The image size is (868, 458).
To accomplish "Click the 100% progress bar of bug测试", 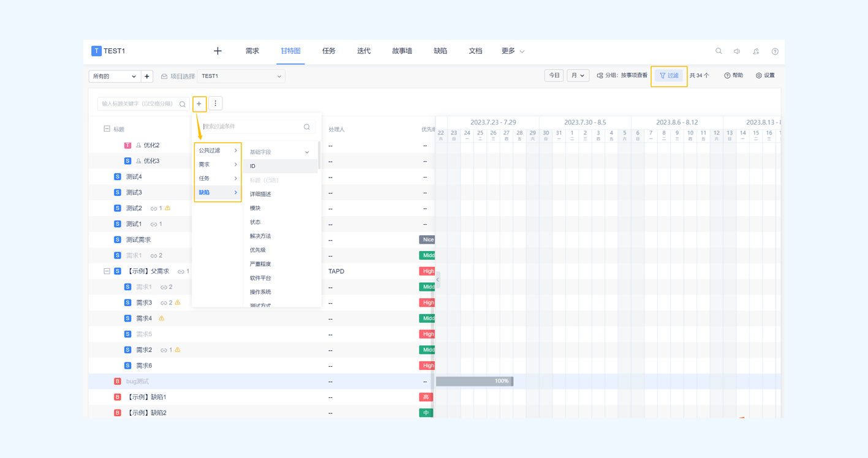I will point(475,381).
